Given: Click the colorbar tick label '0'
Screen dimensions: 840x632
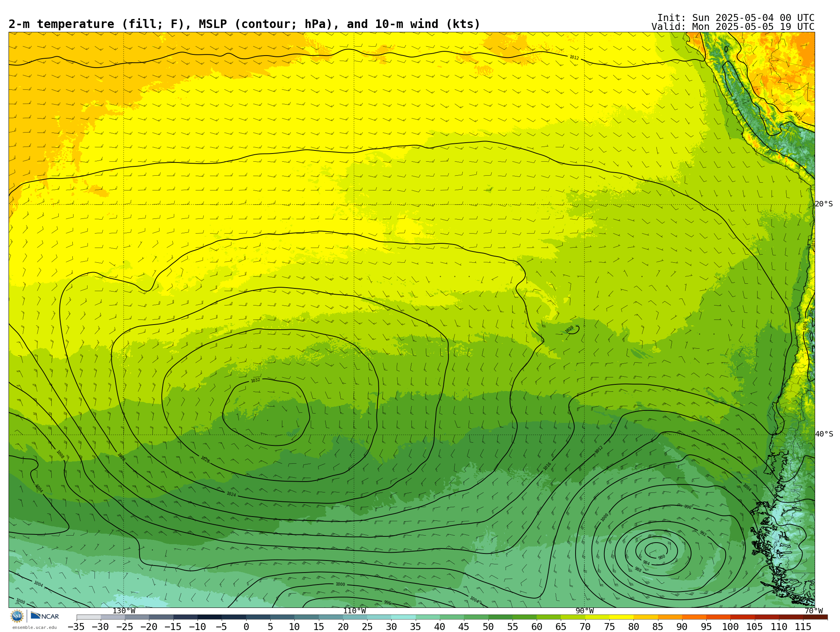Looking at the screenshot, I should 246,627.
